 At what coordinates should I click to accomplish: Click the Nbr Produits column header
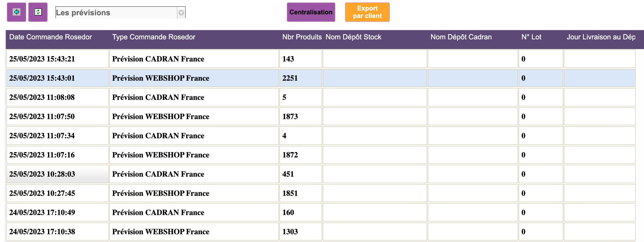tap(302, 37)
